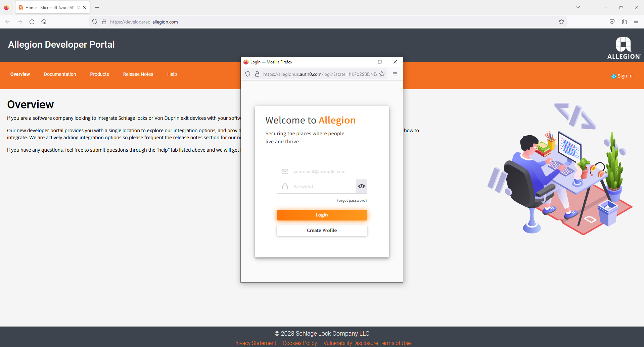This screenshot has width=644, height=347.
Task: Click the shield tracking protection icon in main window
Action: point(95,22)
